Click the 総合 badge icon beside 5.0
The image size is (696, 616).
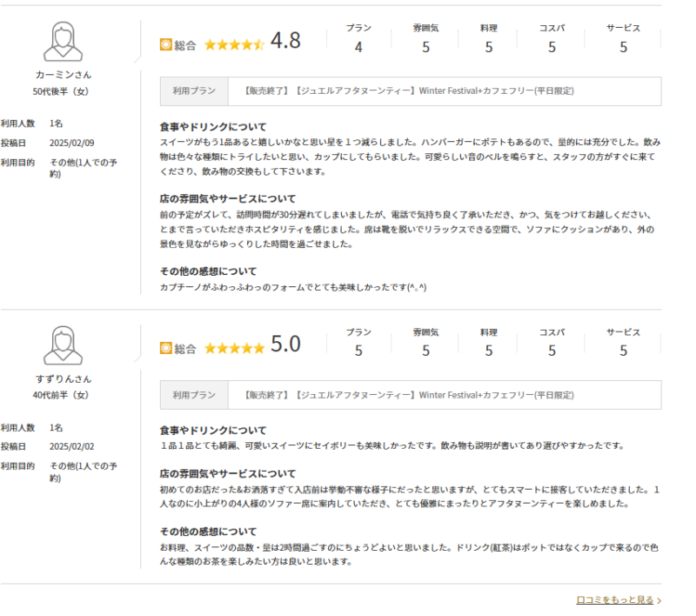165,348
